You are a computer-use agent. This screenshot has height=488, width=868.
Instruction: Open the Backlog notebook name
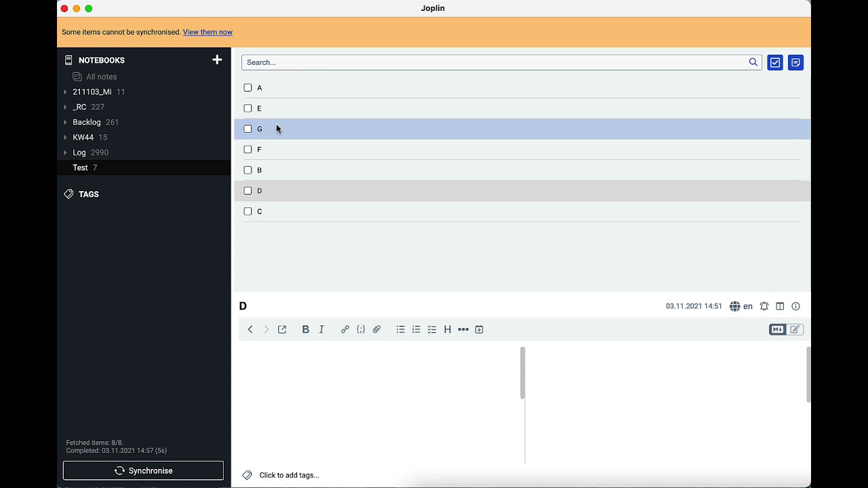point(87,122)
